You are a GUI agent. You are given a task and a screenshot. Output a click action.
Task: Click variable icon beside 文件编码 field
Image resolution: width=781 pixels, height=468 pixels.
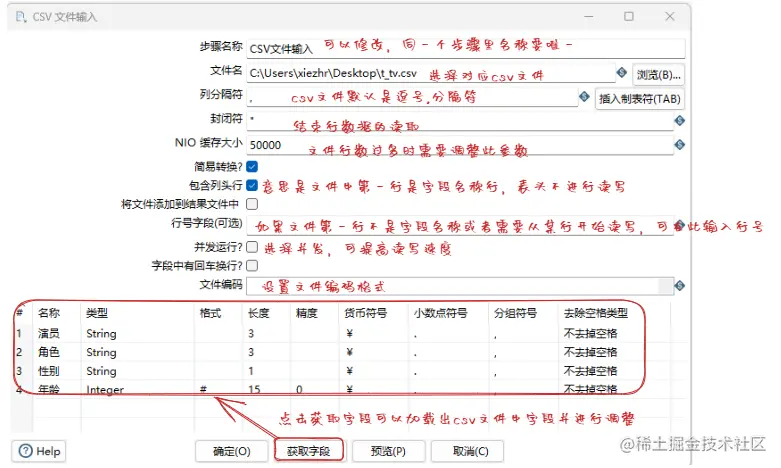[x=679, y=286]
